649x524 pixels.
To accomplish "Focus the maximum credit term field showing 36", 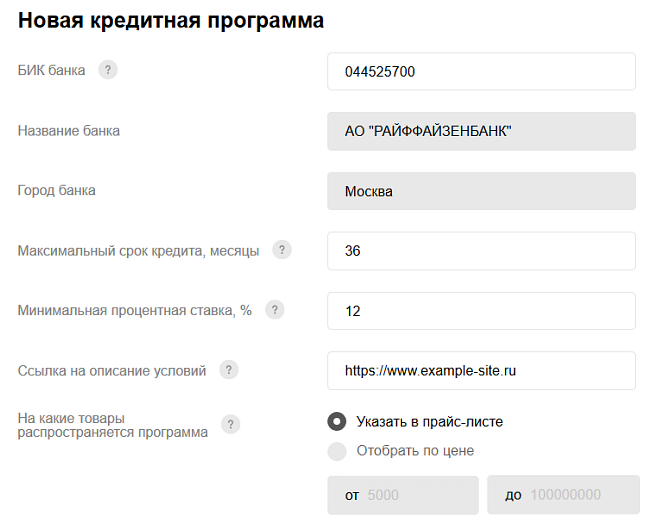I will point(481,251).
